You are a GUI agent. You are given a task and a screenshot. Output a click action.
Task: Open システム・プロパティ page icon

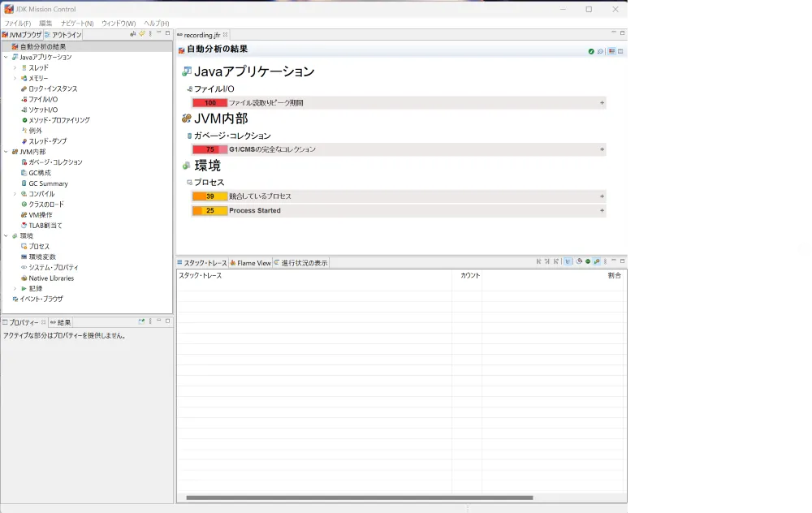(24, 267)
